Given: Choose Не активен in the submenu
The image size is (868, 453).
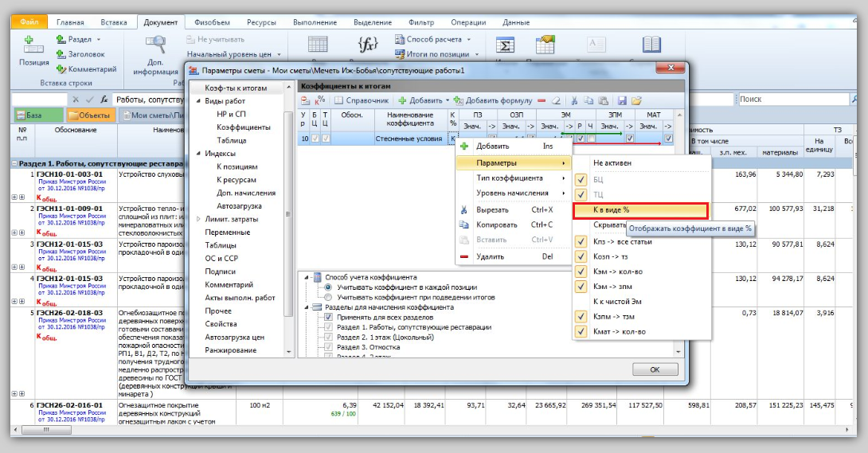Looking at the screenshot, I should coord(642,163).
